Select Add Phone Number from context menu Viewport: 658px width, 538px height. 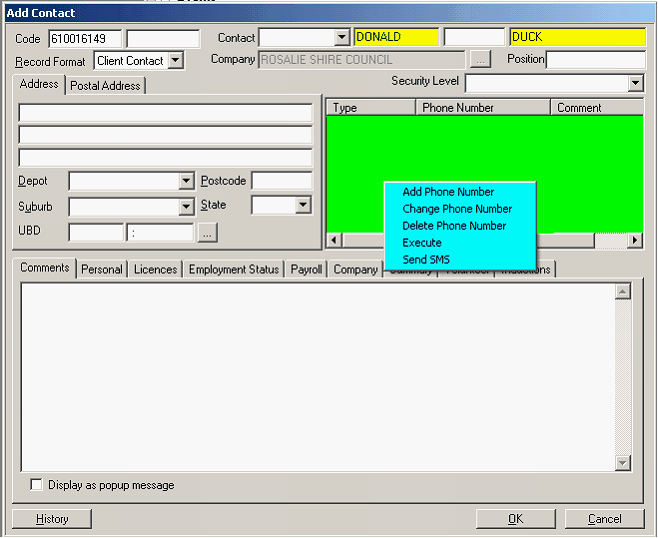(448, 192)
